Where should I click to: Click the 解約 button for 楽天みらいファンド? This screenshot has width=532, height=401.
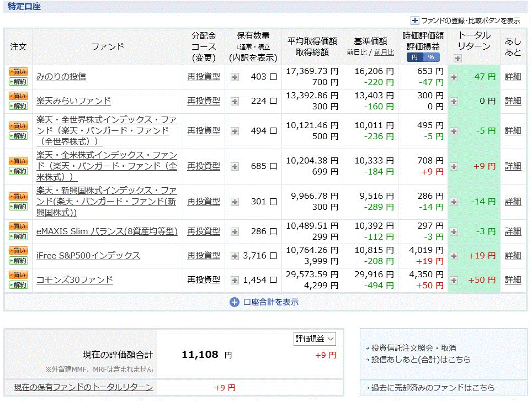[x=18, y=106]
